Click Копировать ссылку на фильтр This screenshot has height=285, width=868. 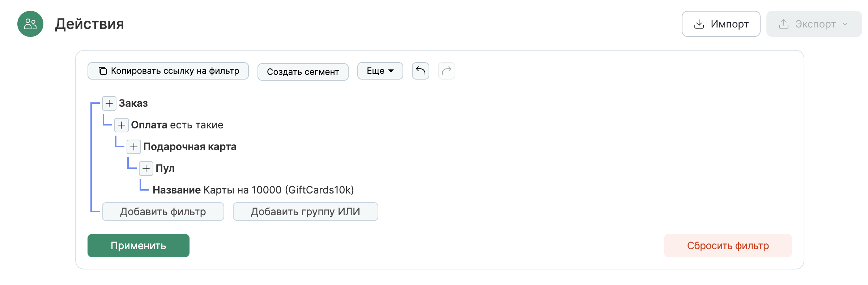(x=168, y=71)
